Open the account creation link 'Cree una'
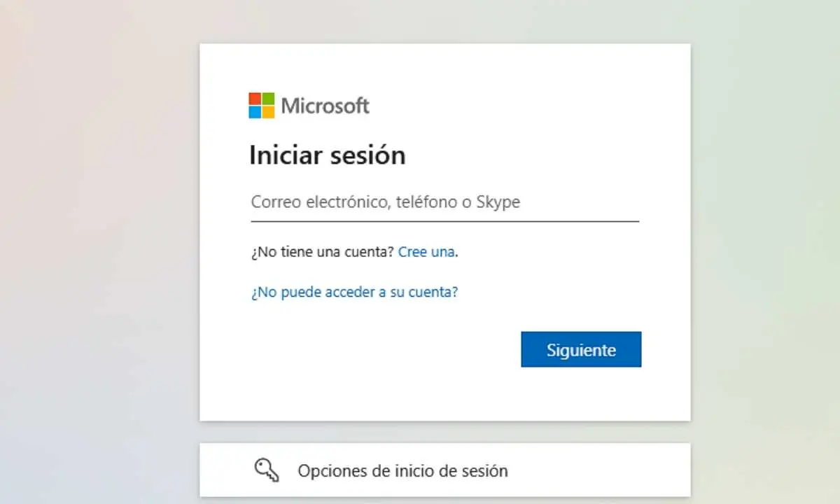 coord(426,252)
